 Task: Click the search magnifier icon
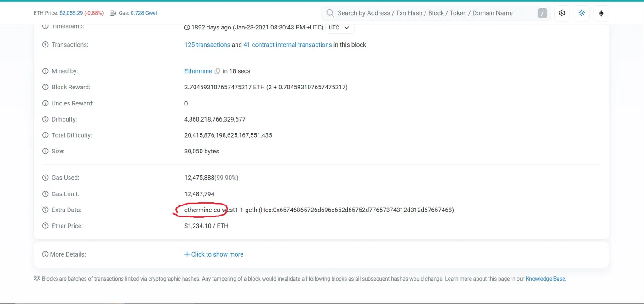[330, 13]
